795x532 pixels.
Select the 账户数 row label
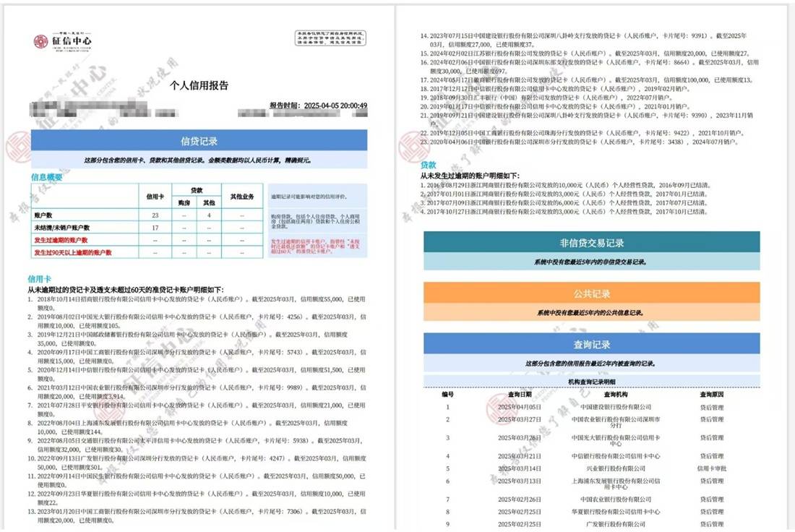click(43, 215)
